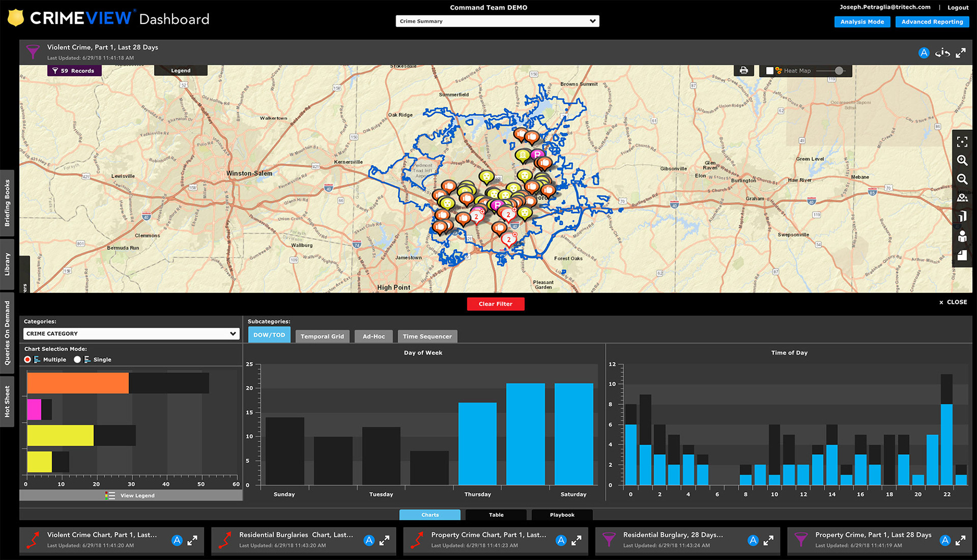Select Multiple chart selection mode
977x560 pixels.
point(27,360)
